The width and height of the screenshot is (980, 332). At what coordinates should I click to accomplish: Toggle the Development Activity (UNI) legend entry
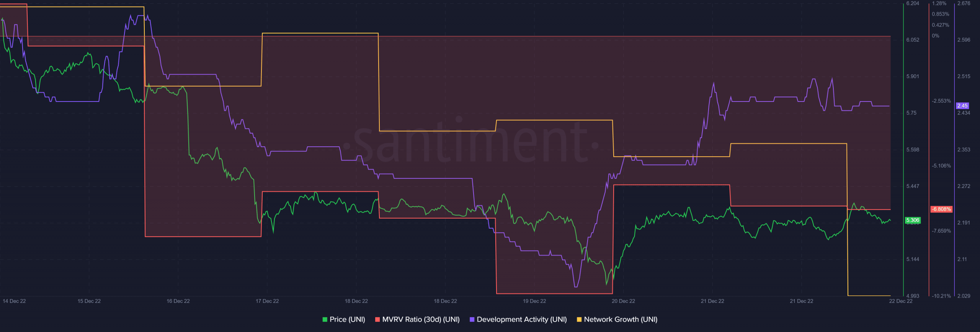[x=518, y=319]
